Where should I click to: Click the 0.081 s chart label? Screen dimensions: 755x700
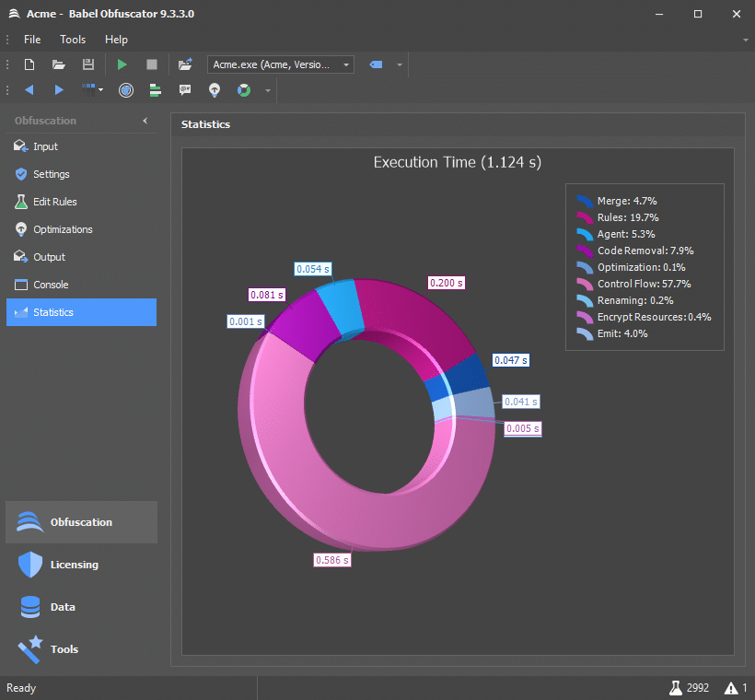pos(267,295)
